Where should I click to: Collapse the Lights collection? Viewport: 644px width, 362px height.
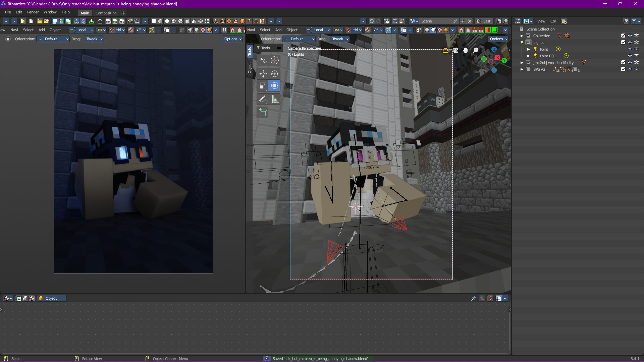(x=522, y=43)
